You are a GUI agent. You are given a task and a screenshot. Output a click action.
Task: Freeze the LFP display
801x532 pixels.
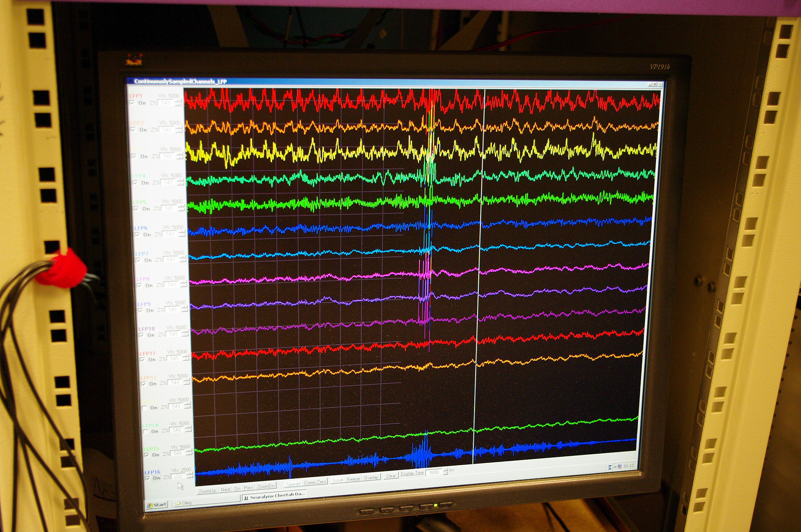click(354, 479)
